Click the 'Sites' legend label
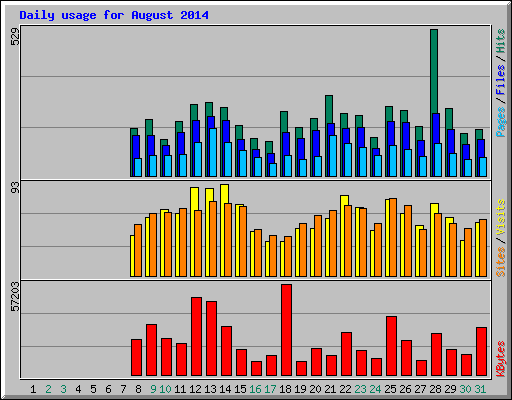This screenshot has width=512, height=400. click(501, 262)
